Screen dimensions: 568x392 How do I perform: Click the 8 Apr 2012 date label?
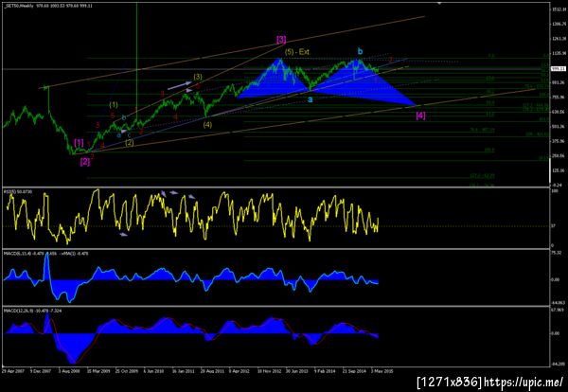(x=240, y=370)
